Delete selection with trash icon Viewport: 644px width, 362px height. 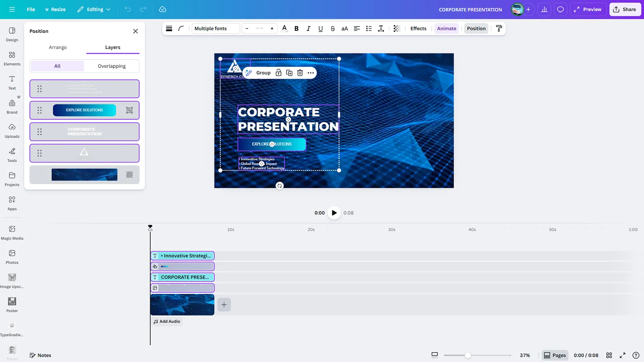pyautogui.click(x=300, y=73)
